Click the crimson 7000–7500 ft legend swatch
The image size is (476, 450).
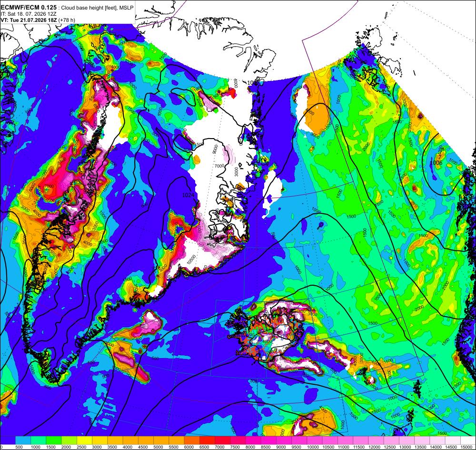tap(223, 440)
